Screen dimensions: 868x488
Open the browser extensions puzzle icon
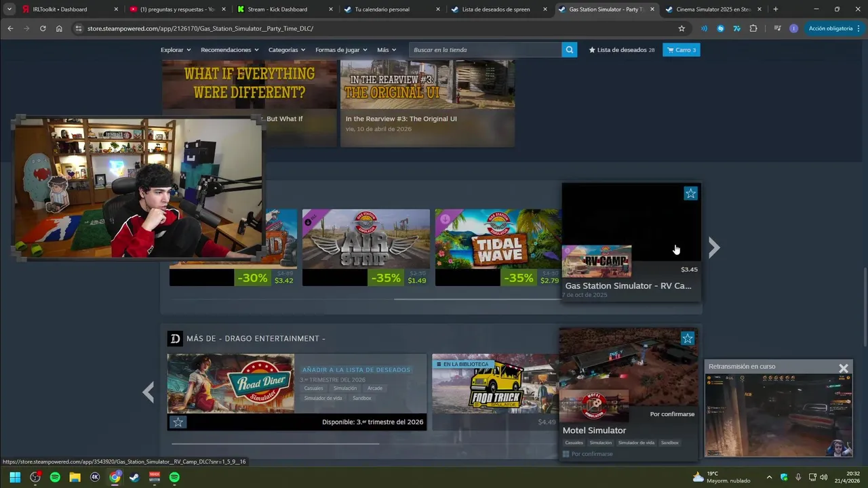tap(753, 28)
